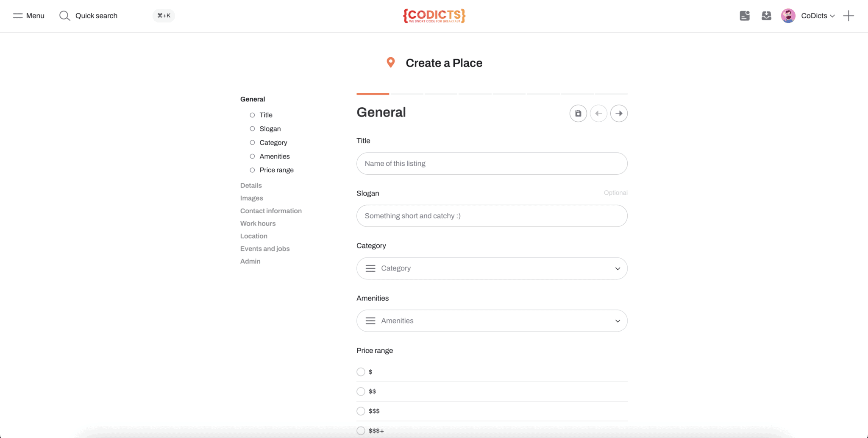Image resolution: width=868 pixels, height=438 pixels.
Task: Choose the $$ price range
Action: [361, 391]
